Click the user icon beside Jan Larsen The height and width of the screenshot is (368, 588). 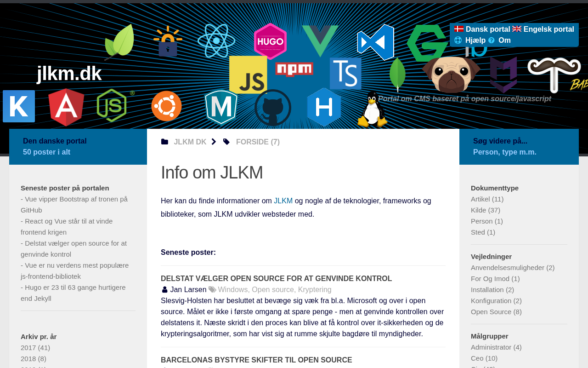tap(164, 290)
